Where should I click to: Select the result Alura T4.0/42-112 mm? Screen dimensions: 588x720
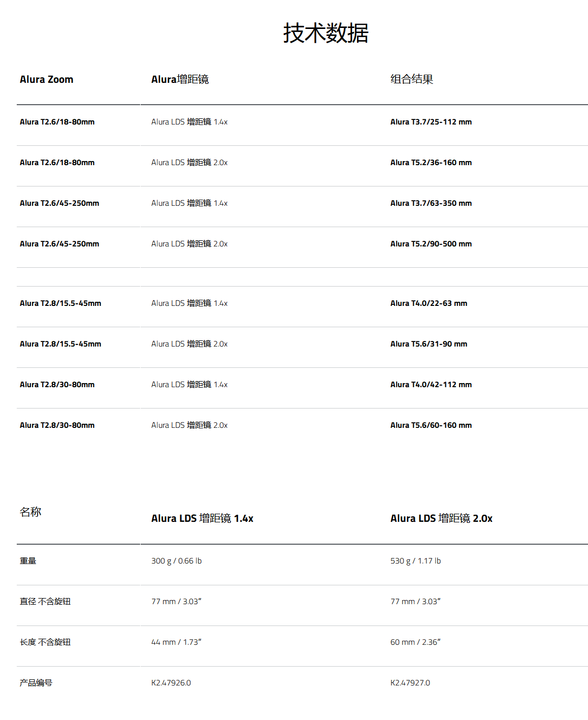(x=431, y=385)
